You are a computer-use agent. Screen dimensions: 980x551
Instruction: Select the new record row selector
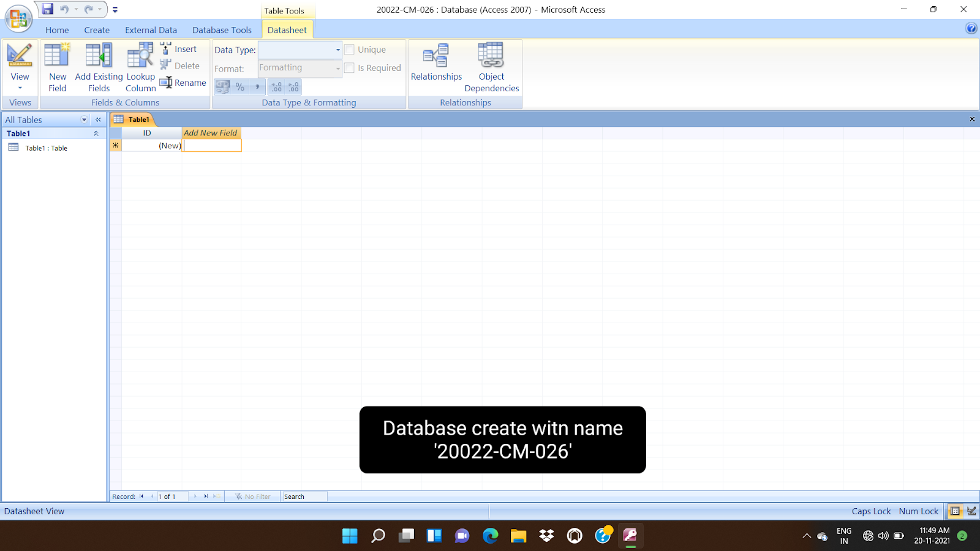116,146
